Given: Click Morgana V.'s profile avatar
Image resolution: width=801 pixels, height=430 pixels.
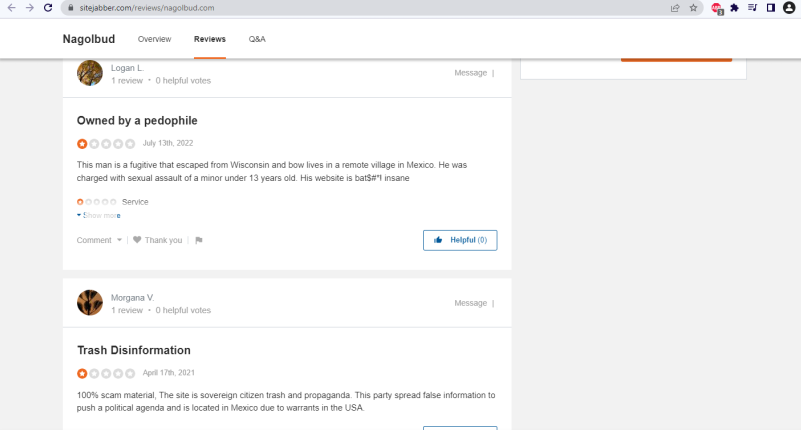Looking at the screenshot, I should pyautogui.click(x=90, y=302).
